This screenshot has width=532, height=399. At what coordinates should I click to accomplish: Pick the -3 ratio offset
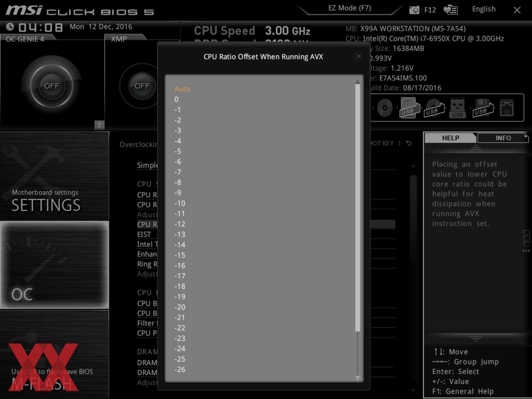click(178, 130)
